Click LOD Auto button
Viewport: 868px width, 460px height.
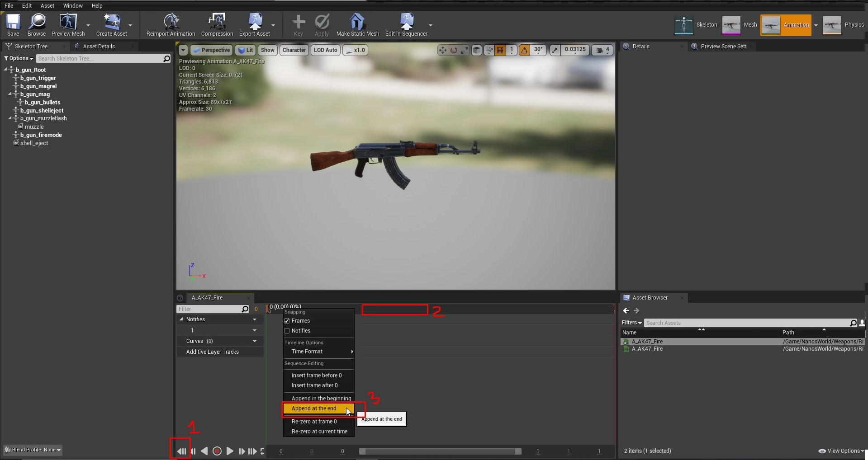pyautogui.click(x=325, y=50)
